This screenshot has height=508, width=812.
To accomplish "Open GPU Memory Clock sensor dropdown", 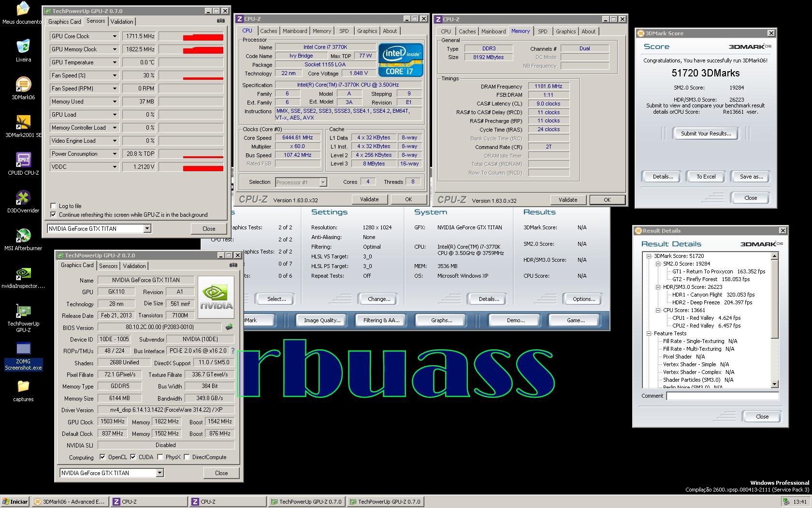I will 115,49.
